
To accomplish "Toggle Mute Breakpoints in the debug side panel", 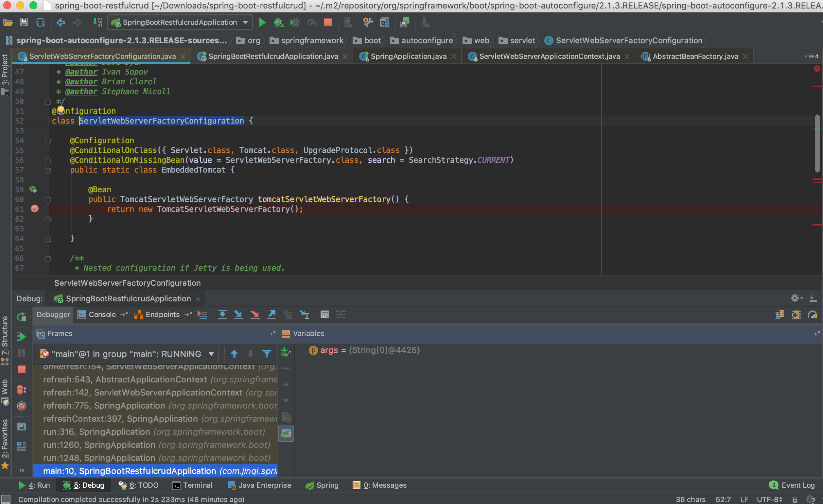I will [22, 406].
